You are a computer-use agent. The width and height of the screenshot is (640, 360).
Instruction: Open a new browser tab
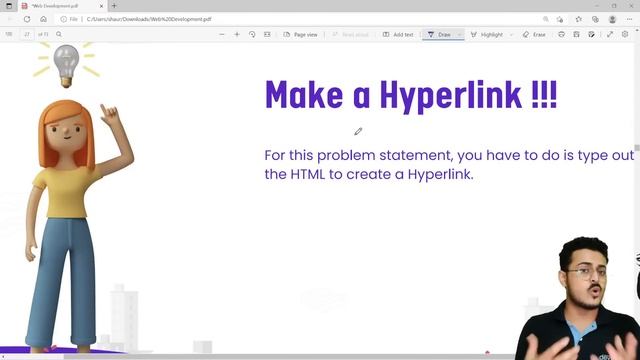tap(114, 6)
